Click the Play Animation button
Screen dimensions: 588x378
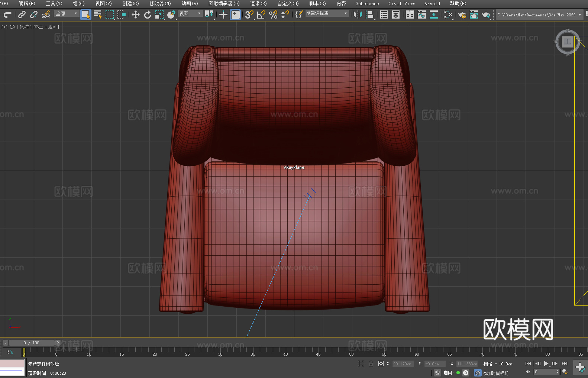(x=546, y=364)
